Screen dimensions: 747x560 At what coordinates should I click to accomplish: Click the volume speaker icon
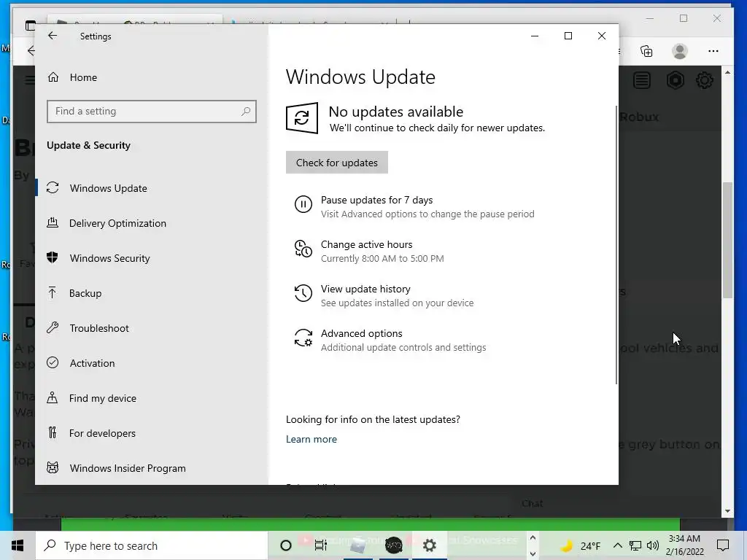[653, 545]
